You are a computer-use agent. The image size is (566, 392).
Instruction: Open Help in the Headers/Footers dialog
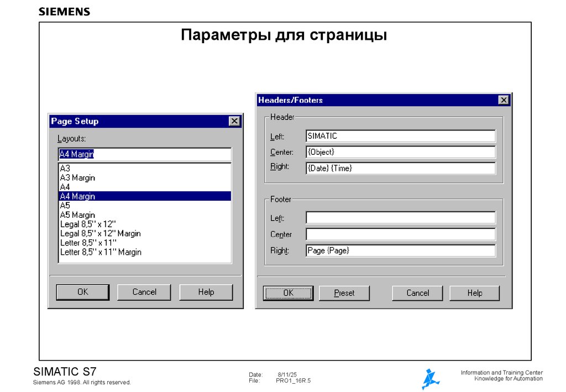(x=475, y=293)
